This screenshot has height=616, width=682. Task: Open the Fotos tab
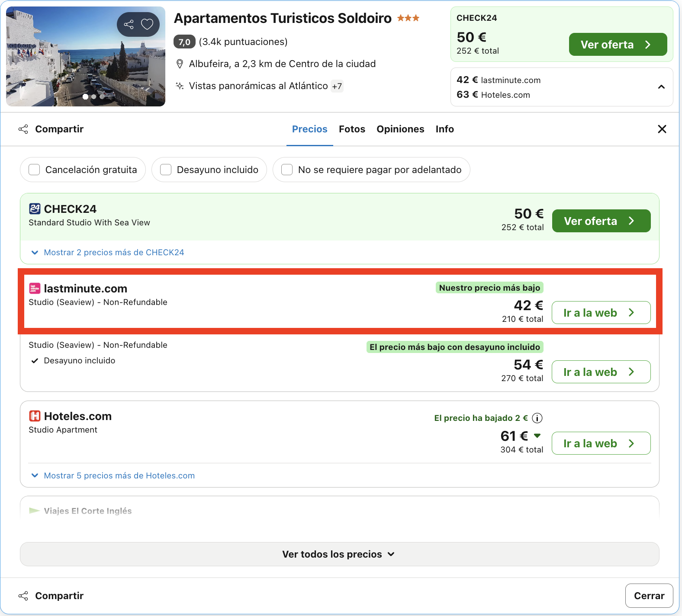pos(352,129)
